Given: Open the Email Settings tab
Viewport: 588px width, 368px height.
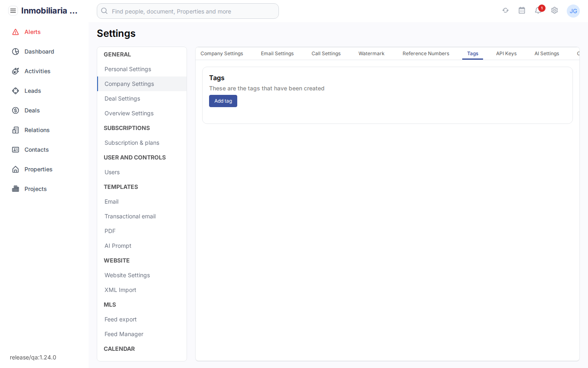Looking at the screenshot, I should (x=277, y=54).
